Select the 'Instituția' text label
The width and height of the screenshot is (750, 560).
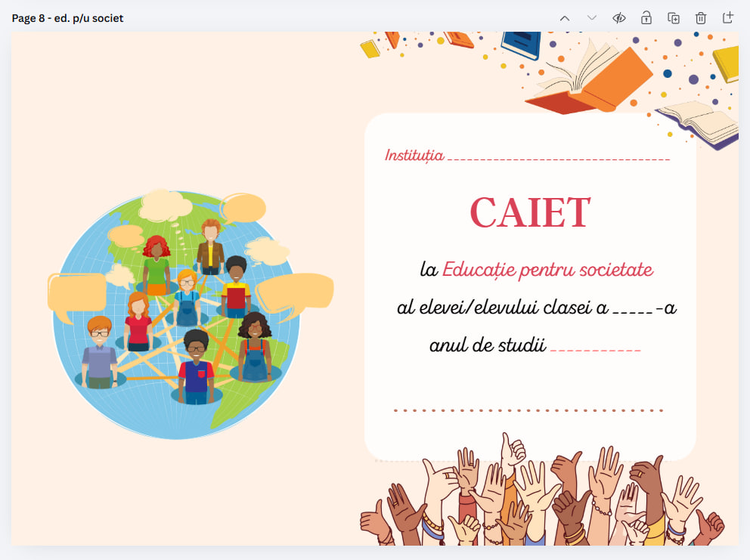point(414,156)
